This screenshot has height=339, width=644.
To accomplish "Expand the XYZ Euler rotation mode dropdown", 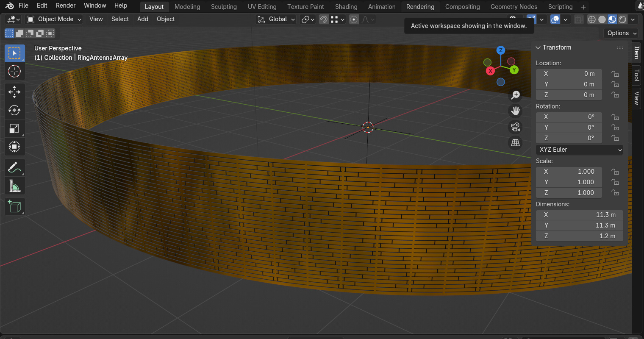I will coord(579,150).
